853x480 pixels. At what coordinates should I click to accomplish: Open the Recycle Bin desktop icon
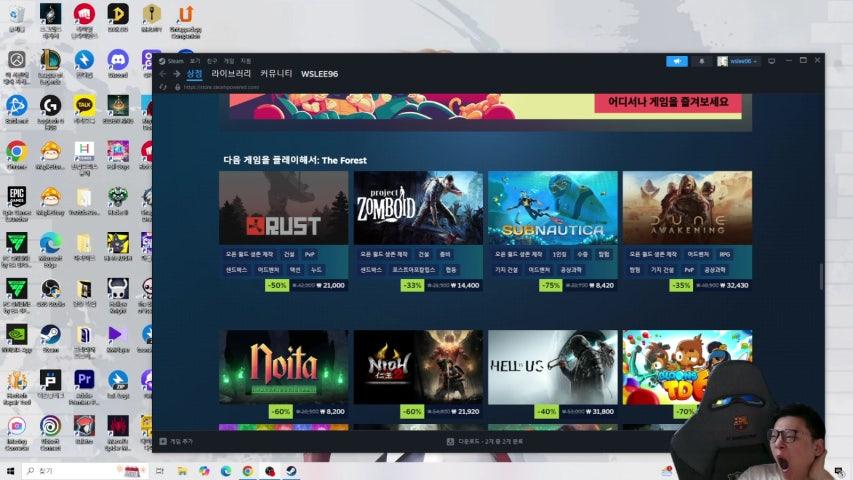(17, 20)
